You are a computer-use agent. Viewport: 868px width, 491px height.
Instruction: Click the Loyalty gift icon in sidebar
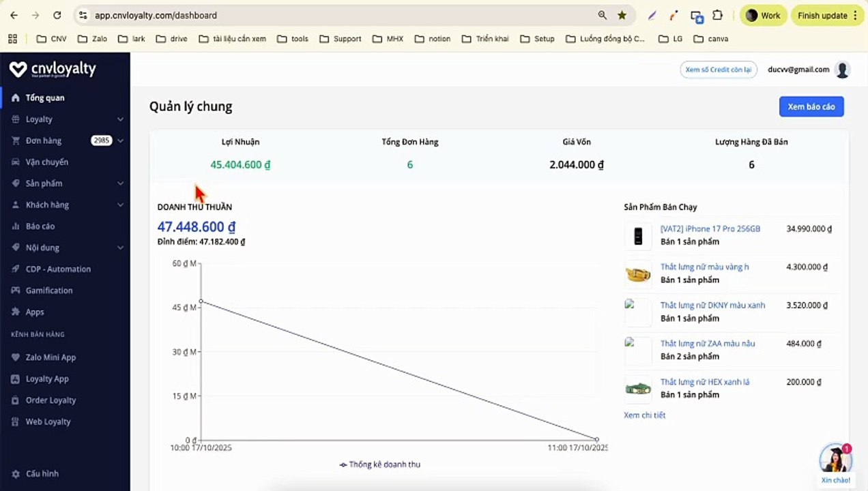[x=16, y=119]
